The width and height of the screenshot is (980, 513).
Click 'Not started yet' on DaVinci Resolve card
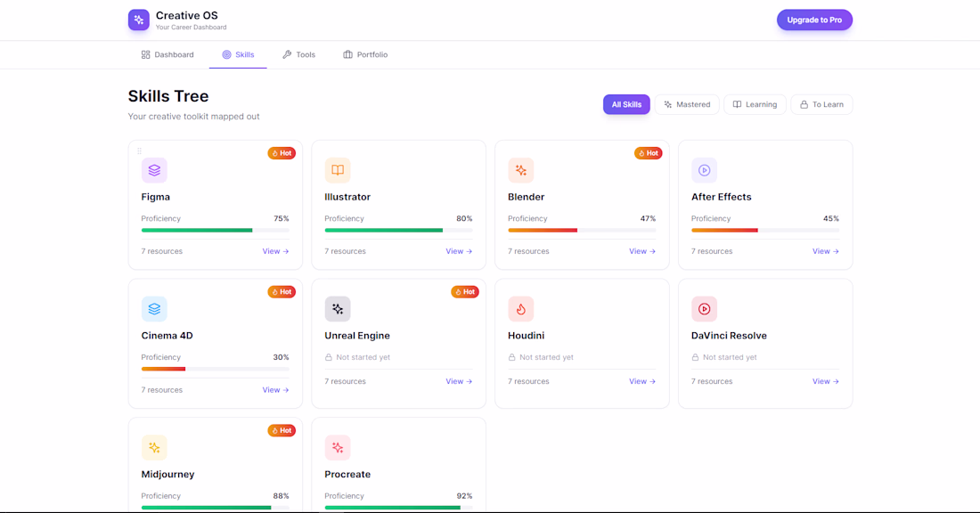pyautogui.click(x=730, y=357)
